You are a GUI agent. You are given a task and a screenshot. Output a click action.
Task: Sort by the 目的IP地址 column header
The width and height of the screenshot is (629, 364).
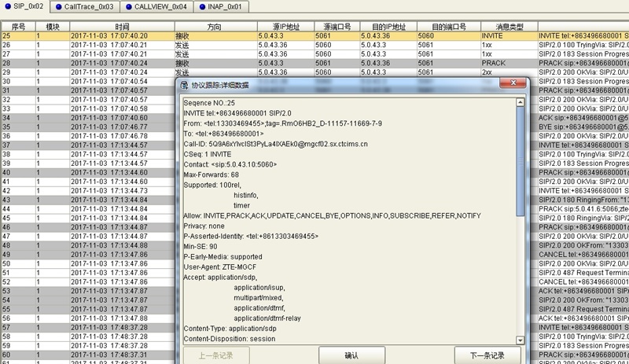tap(388, 27)
